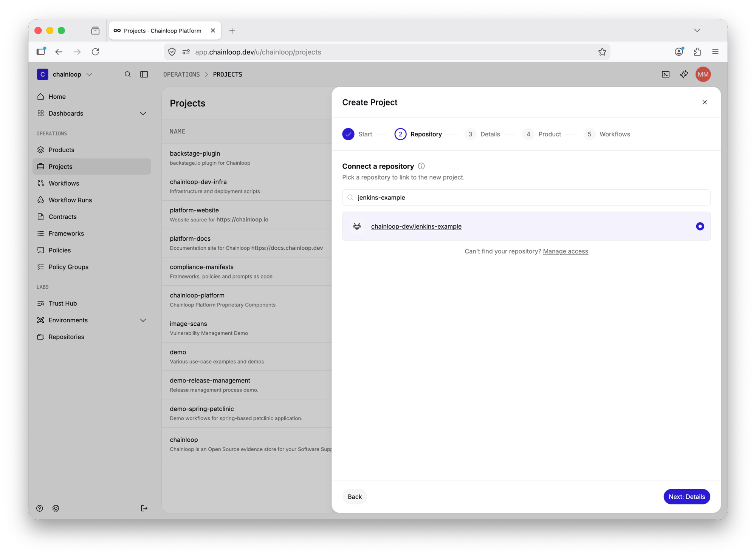Click the Next: Details button
The height and width of the screenshot is (557, 756).
686,497
